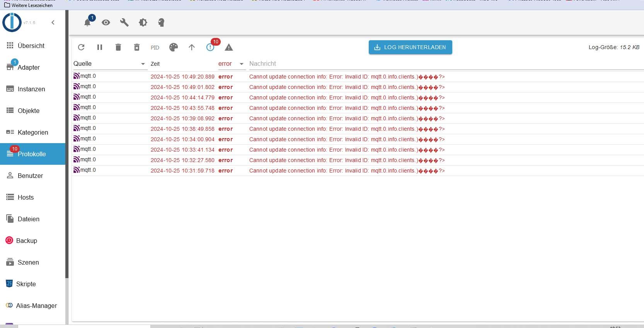Open Übersicht in the sidebar

(33, 46)
